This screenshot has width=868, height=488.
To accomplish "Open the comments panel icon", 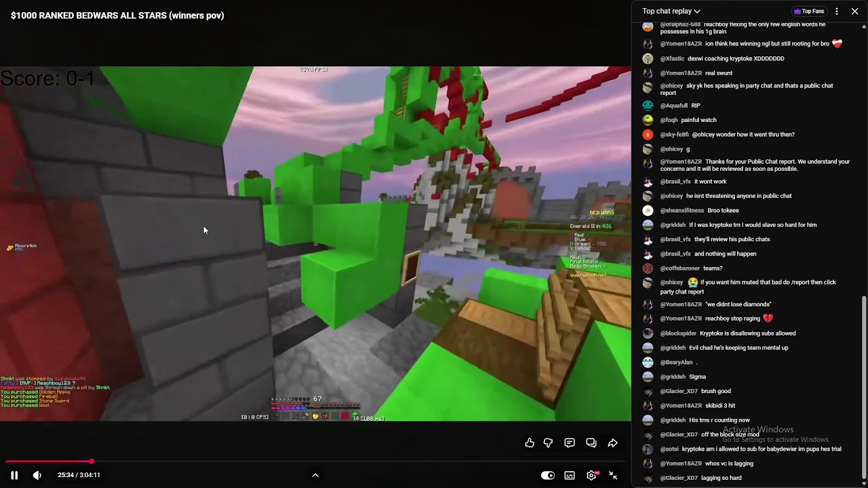I will [570, 443].
